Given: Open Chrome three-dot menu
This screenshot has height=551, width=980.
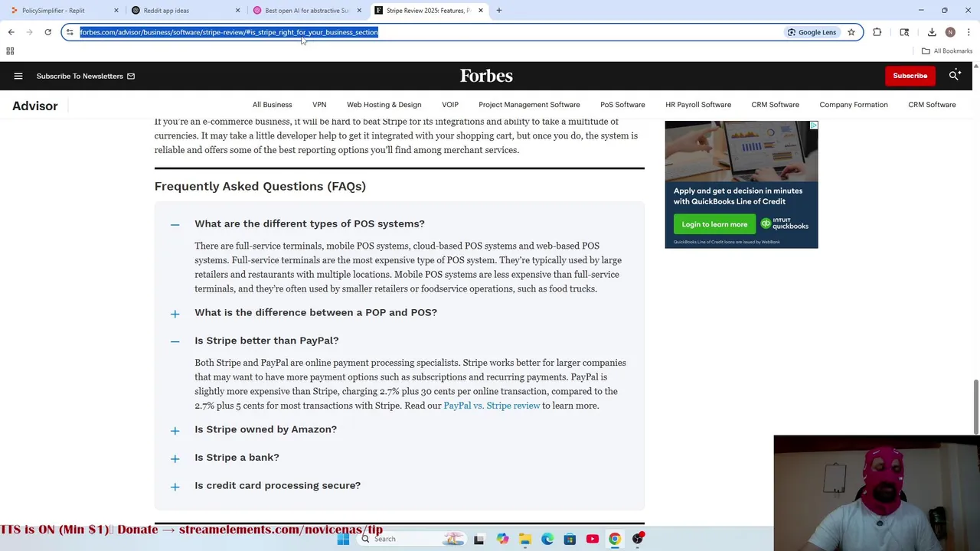Looking at the screenshot, I should pos(969,32).
